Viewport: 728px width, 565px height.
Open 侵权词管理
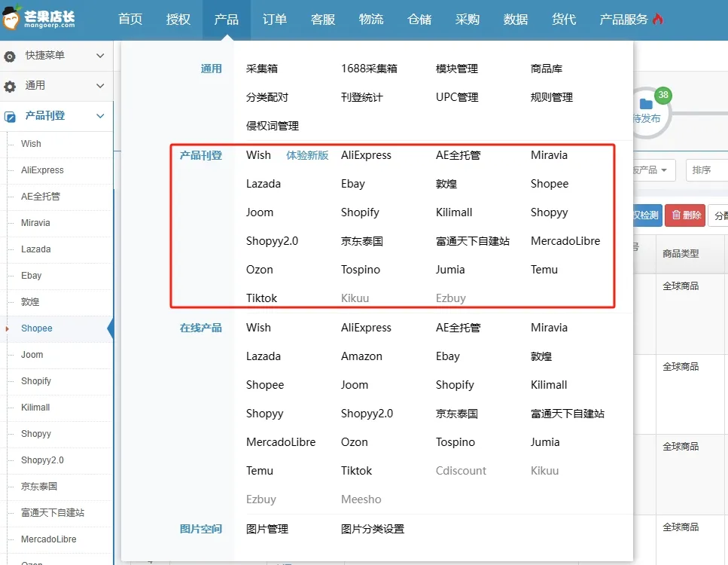273,126
